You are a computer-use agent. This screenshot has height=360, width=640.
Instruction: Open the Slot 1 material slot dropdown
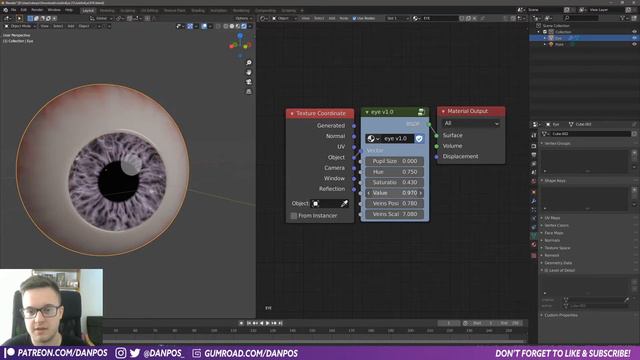pos(398,18)
